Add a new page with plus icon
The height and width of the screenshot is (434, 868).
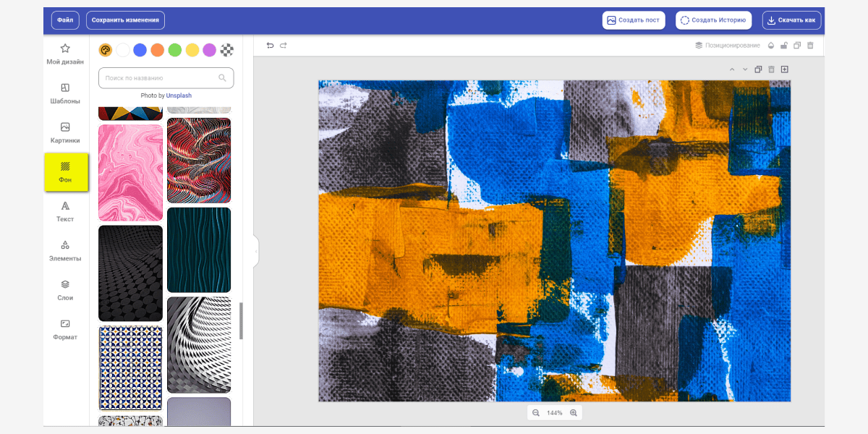[784, 69]
